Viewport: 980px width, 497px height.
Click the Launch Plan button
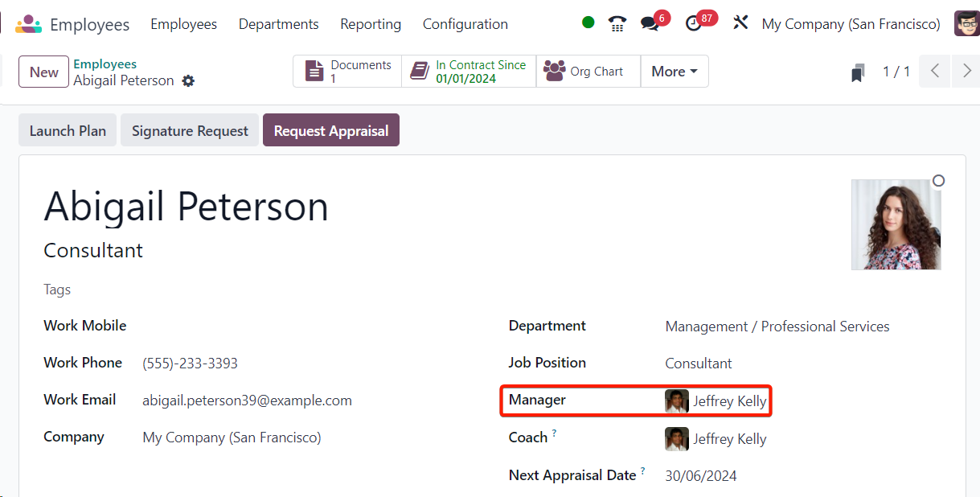68,130
